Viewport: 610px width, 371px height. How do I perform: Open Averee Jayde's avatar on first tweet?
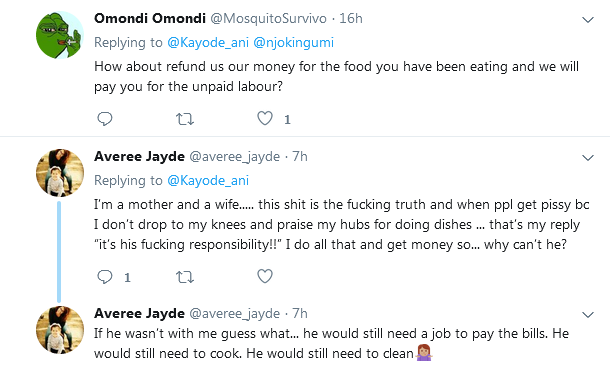[x=60, y=173]
